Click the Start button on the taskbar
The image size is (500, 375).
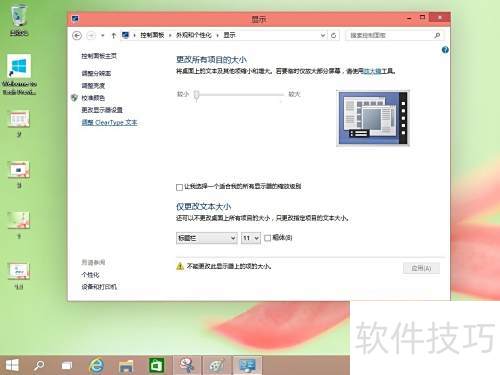12,366
